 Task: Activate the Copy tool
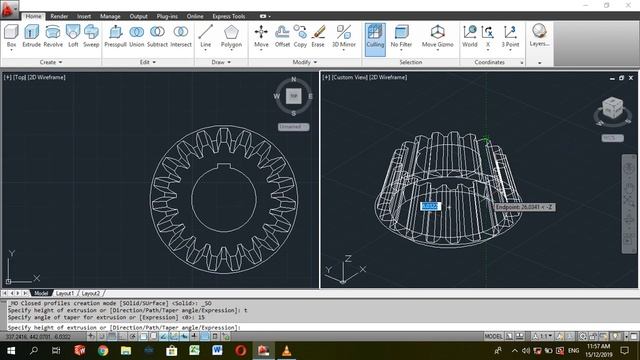[300, 36]
